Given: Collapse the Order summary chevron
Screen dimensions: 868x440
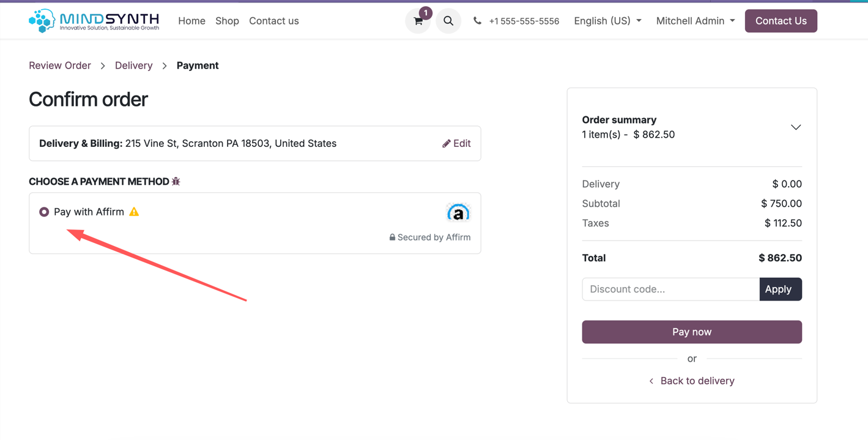Looking at the screenshot, I should click(x=795, y=127).
